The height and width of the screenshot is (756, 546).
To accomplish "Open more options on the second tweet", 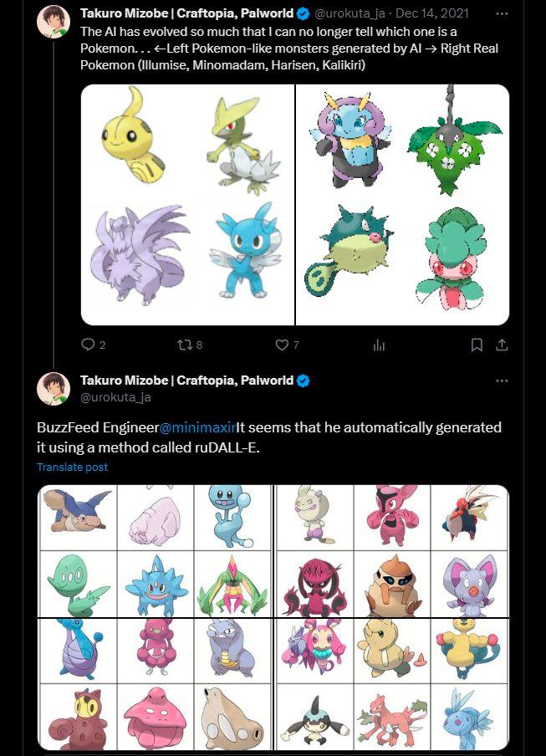I will pyautogui.click(x=502, y=381).
